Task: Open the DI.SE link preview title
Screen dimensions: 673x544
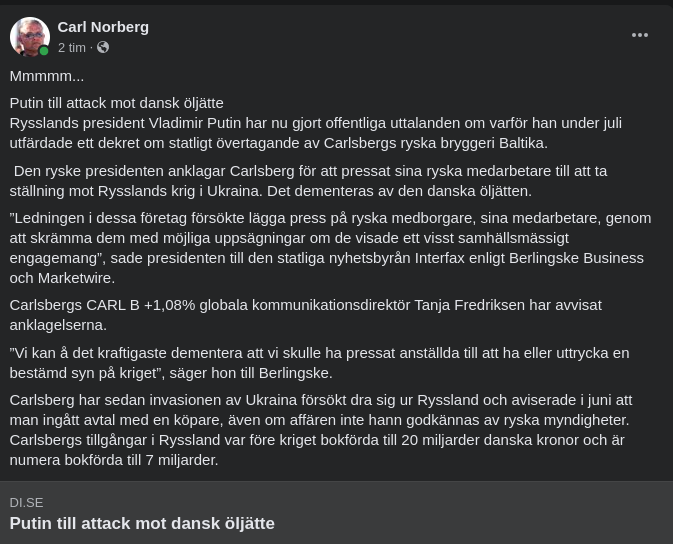Action: pos(142,523)
